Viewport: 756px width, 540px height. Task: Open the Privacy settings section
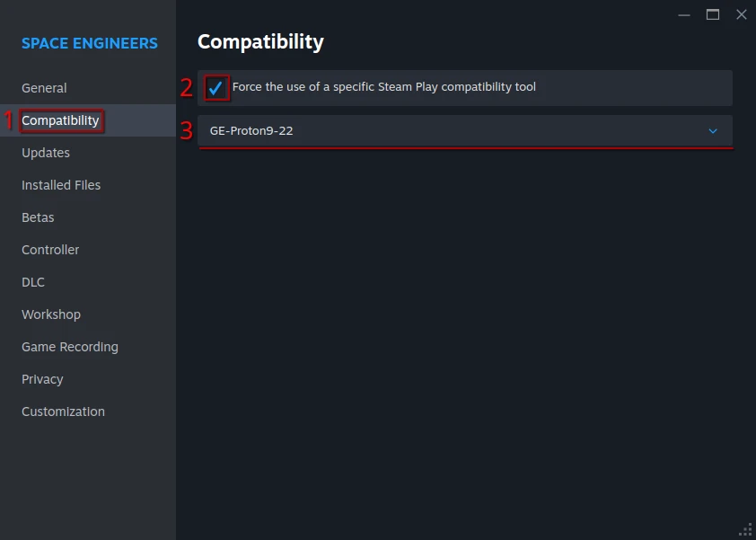point(42,378)
